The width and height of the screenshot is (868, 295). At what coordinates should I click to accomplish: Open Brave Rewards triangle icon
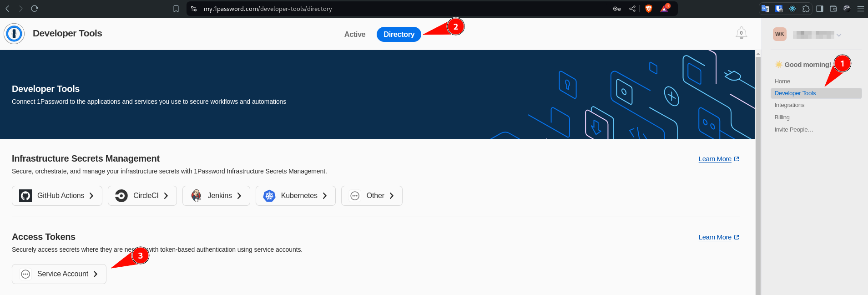[665, 9]
